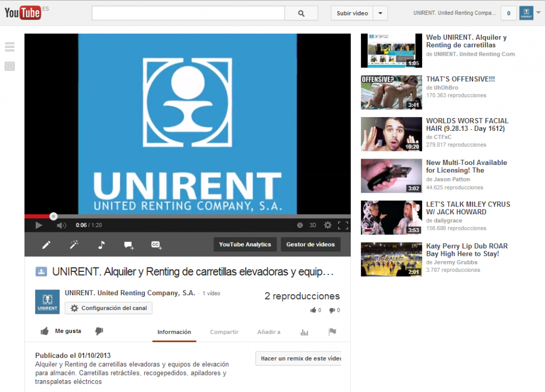Switch to the Añadir a tab

[269, 332]
